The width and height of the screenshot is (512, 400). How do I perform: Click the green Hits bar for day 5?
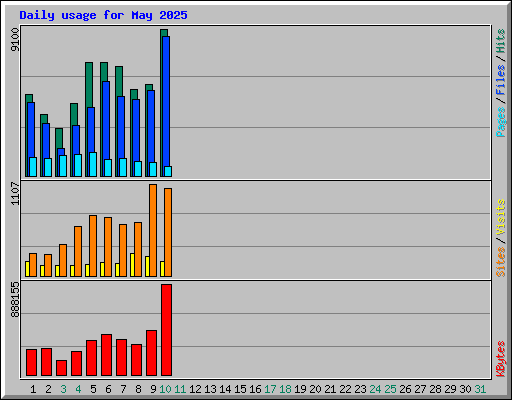coord(89,85)
